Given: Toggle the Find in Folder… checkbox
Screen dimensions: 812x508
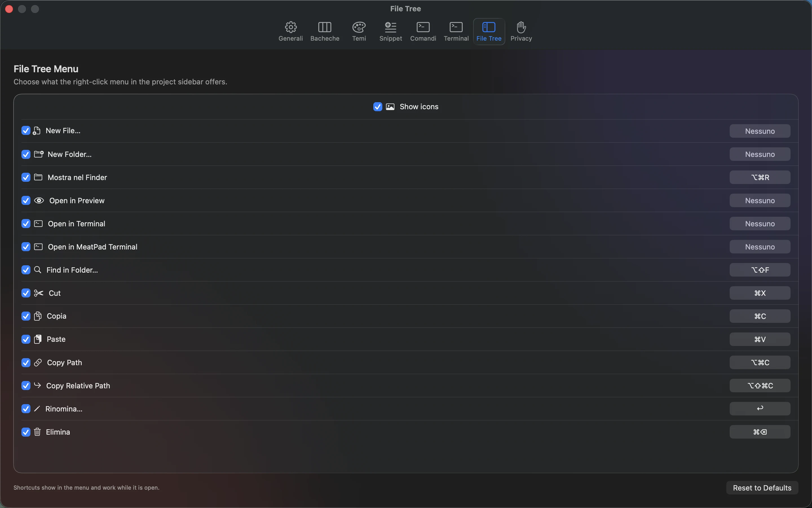Looking at the screenshot, I should (x=26, y=270).
